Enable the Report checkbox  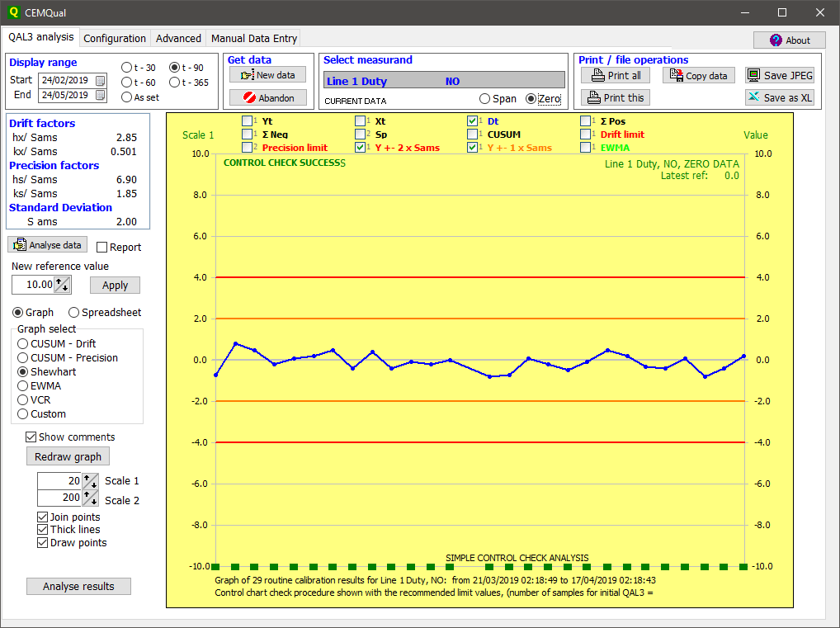pos(102,248)
